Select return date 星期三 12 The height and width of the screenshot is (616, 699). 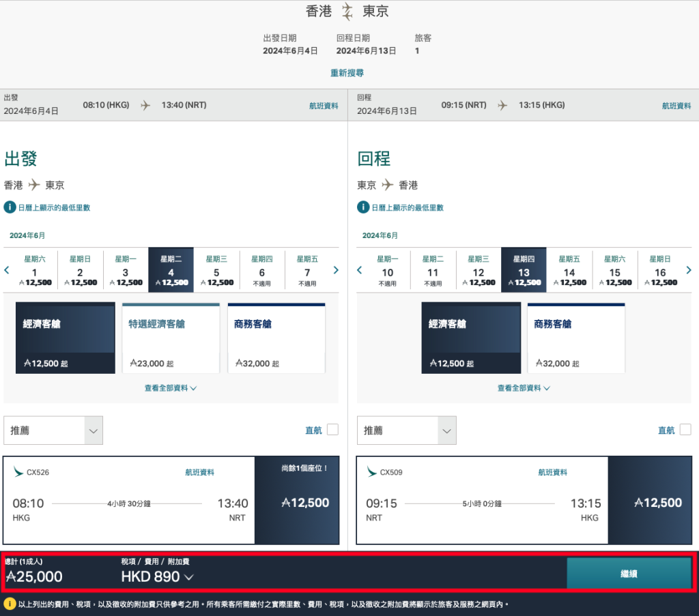click(479, 270)
